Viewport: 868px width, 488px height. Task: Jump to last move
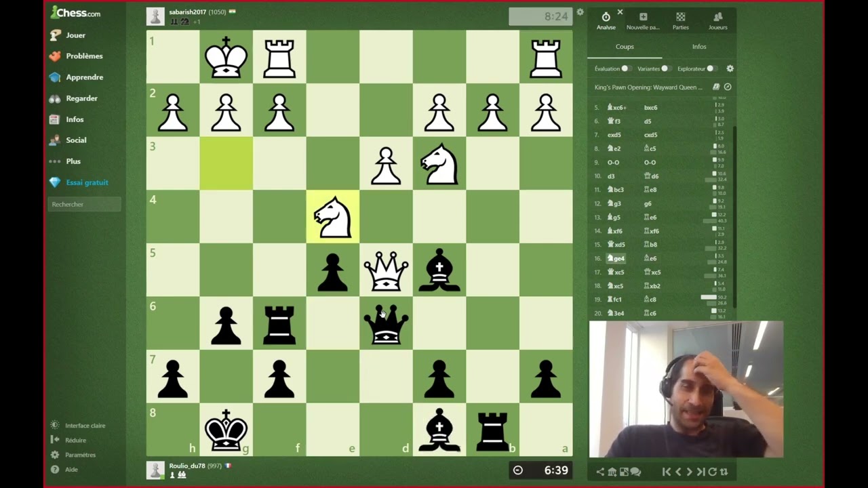[701, 472]
